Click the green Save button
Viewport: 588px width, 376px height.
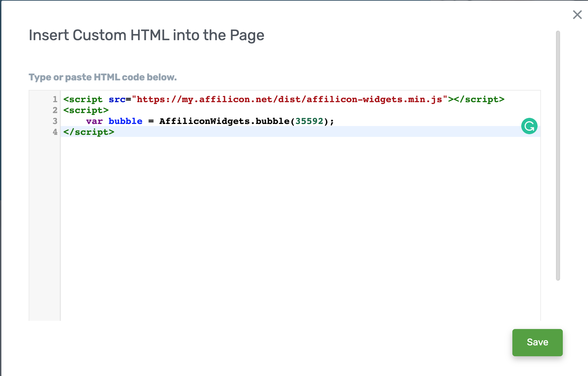[x=537, y=342]
